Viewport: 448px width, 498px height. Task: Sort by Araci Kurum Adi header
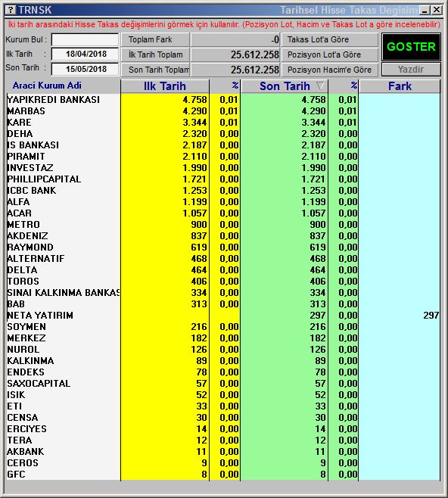(47, 86)
